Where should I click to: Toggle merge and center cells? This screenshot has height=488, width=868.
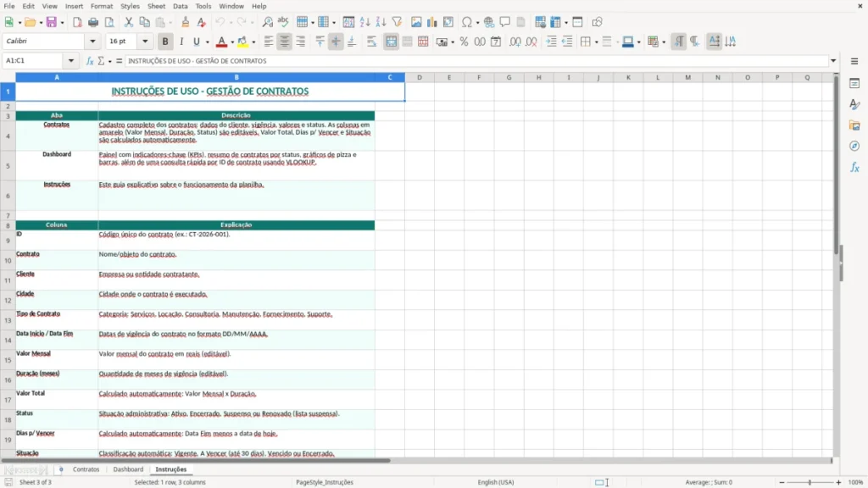[x=391, y=42]
